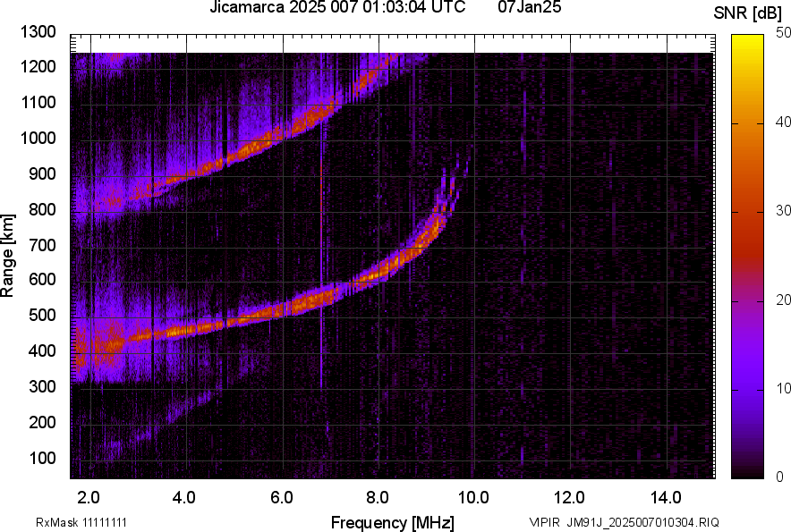Click colorbar tick label '10'
This screenshot has height=532, width=791.
tap(783, 389)
